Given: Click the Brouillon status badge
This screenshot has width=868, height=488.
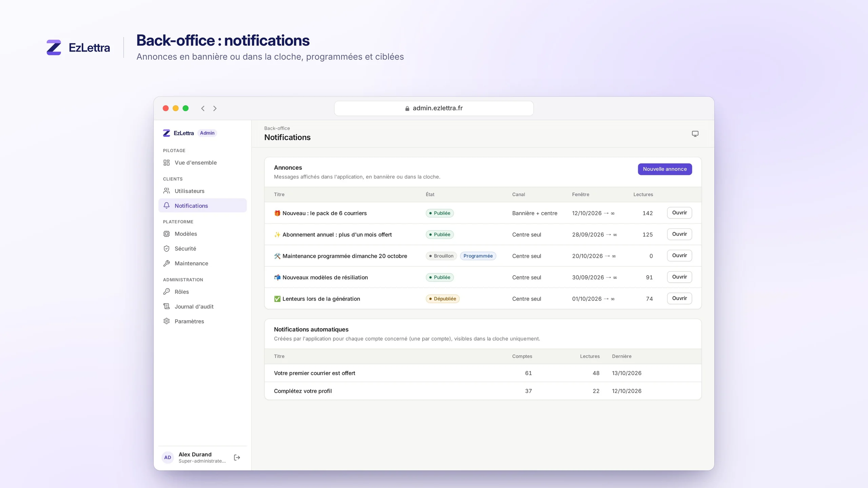Looking at the screenshot, I should click(x=441, y=256).
